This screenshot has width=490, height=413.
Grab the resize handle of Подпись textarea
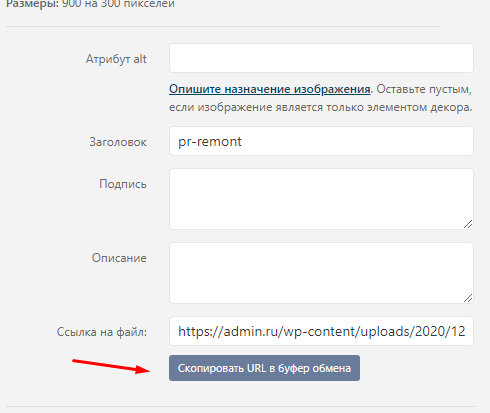point(468,224)
